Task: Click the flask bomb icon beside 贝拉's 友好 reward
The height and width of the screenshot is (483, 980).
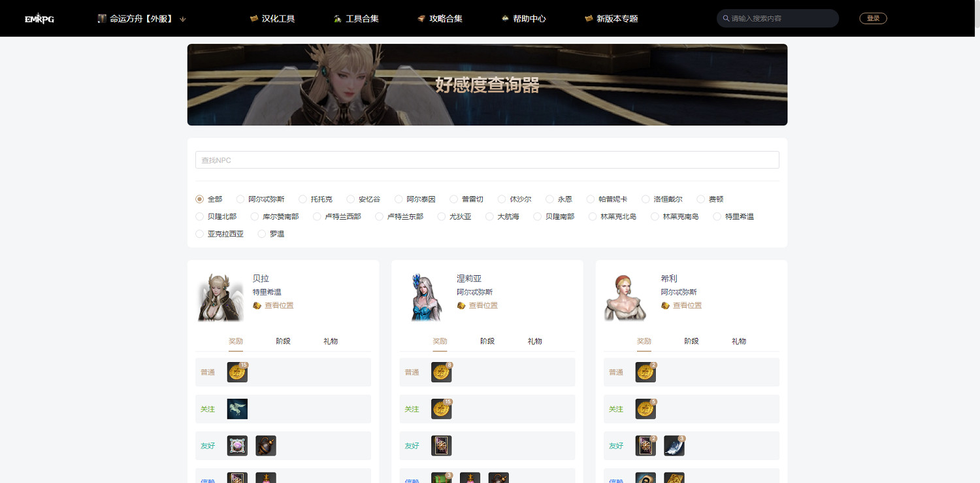Action: [265, 445]
